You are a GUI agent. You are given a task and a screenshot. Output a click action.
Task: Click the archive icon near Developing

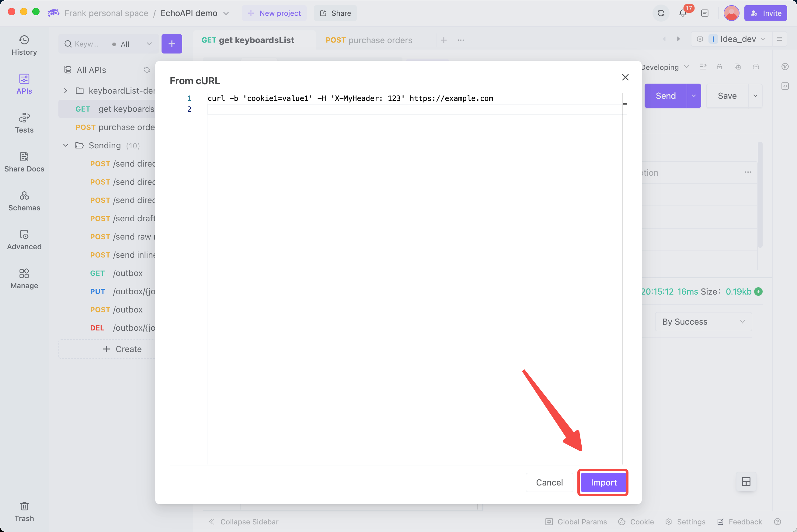click(x=756, y=67)
